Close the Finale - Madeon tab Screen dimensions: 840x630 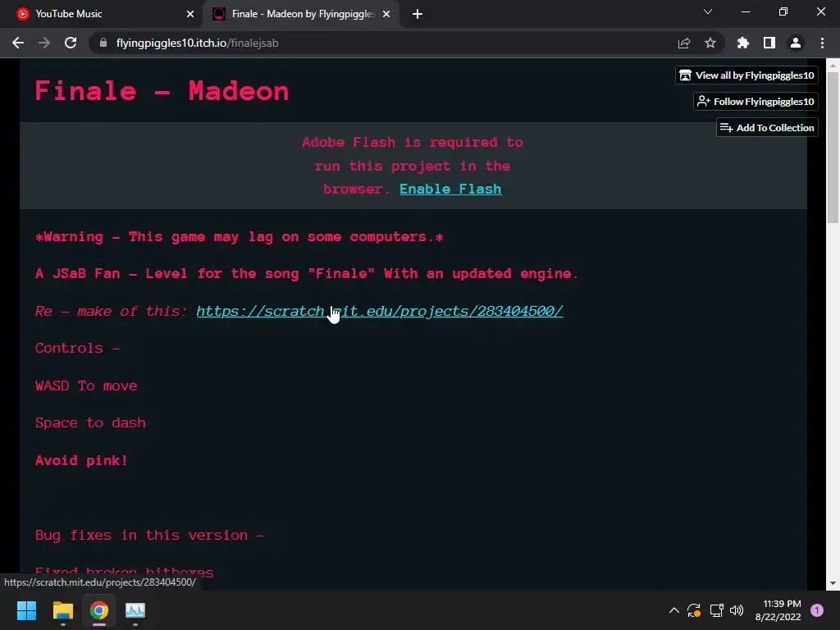386,14
